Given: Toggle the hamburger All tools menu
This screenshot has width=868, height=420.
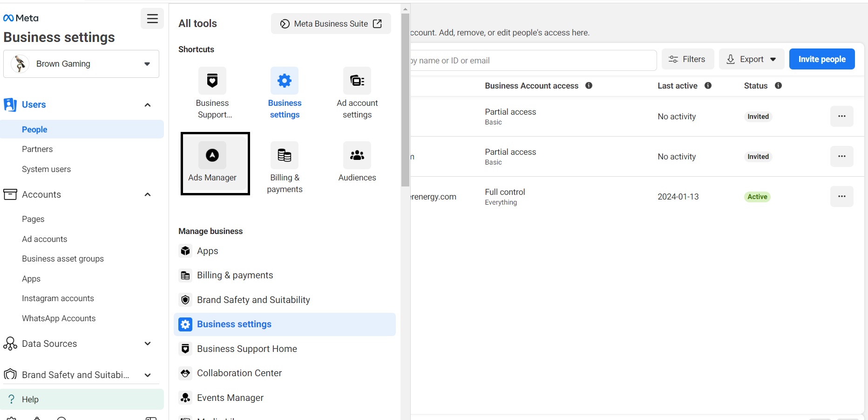Looking at the screenshot, I should [152, 19].
